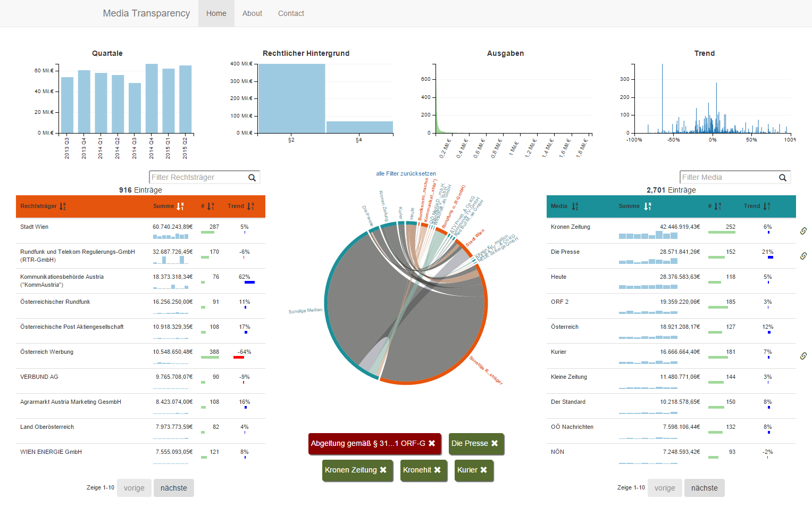812x506 pixels.
Task: Remove the Kronehit filter tag
Action: pos(437,470)
